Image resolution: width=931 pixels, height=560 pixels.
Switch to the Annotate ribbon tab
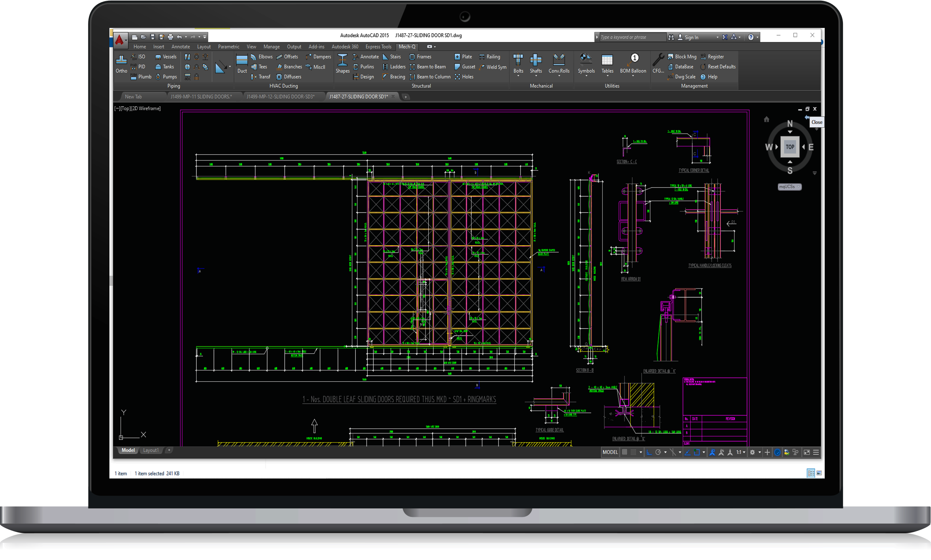pyautogui.click(x=180, y=47)
